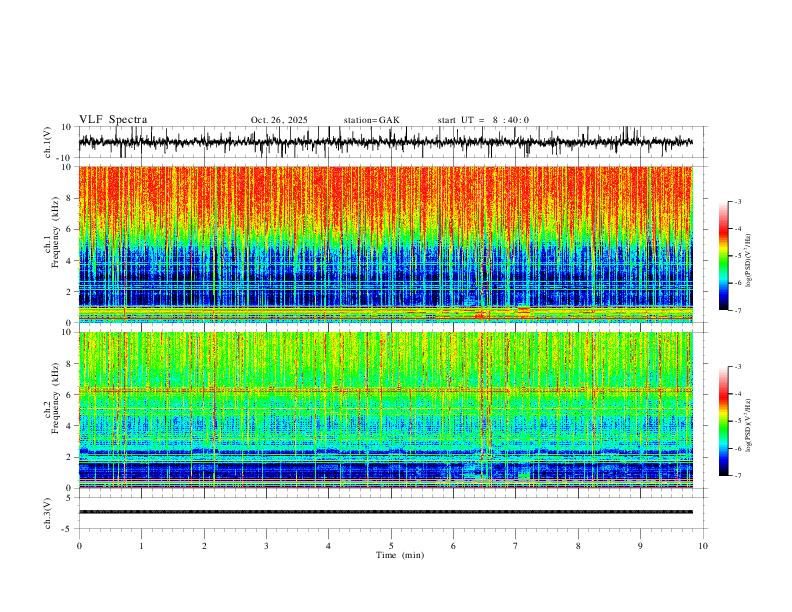Click the "Time (min)" axis title

[400, 555]
